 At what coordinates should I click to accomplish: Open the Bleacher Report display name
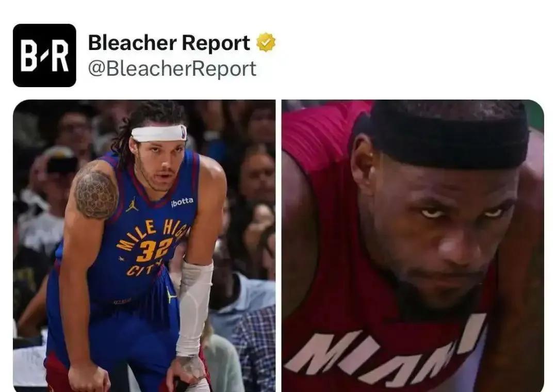pos(169,43)
